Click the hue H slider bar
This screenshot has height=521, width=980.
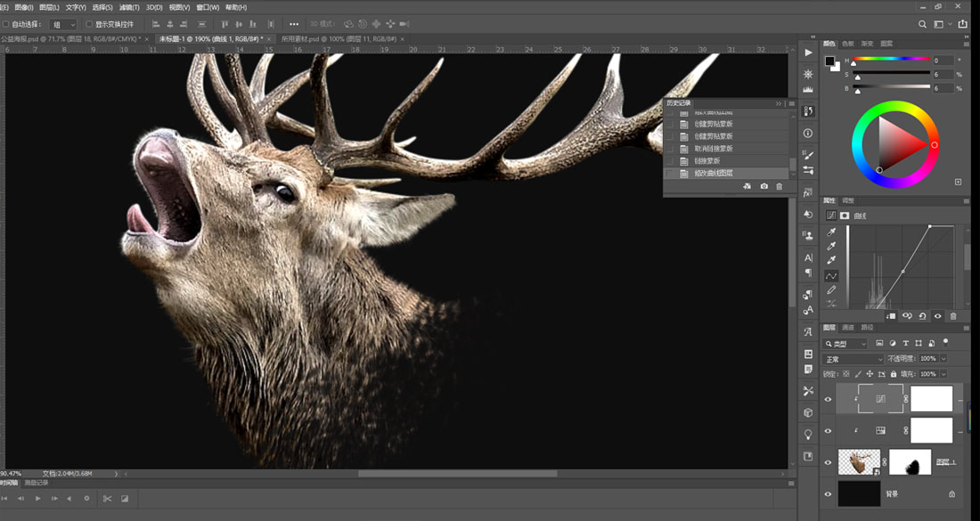pos(891,59)
